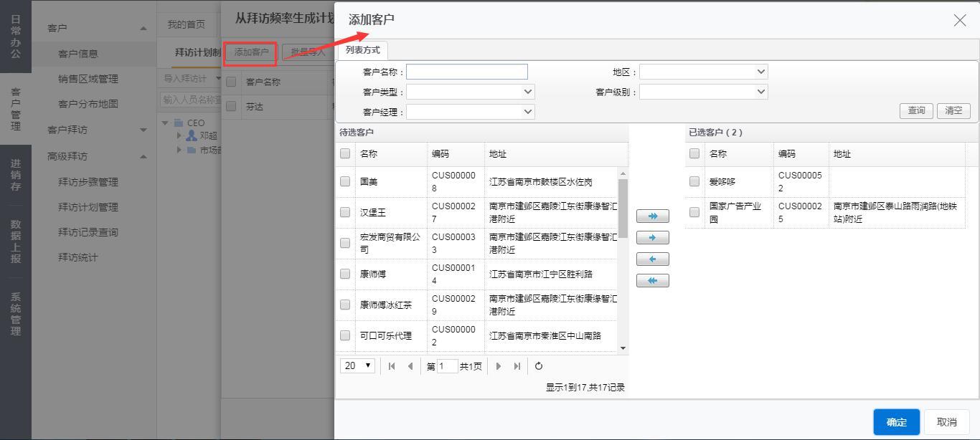
Task: Focus the 客户名称 input field
Action: (467, 72)
